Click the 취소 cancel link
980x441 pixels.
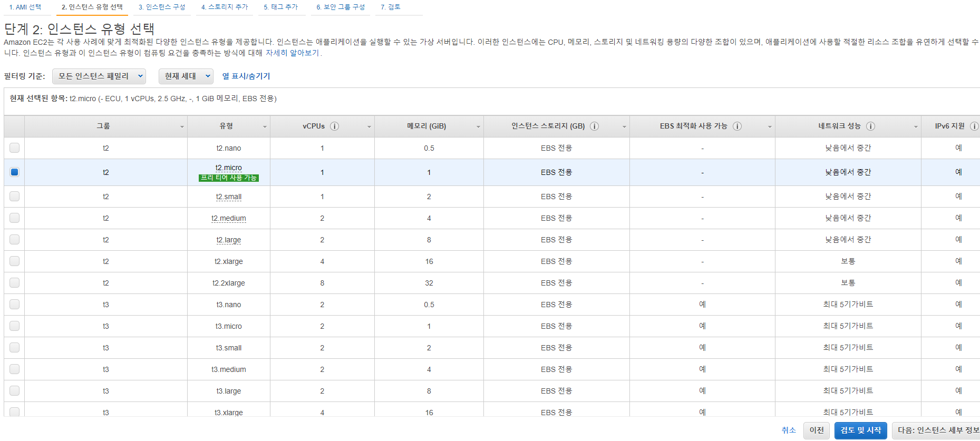coord(789,430)
